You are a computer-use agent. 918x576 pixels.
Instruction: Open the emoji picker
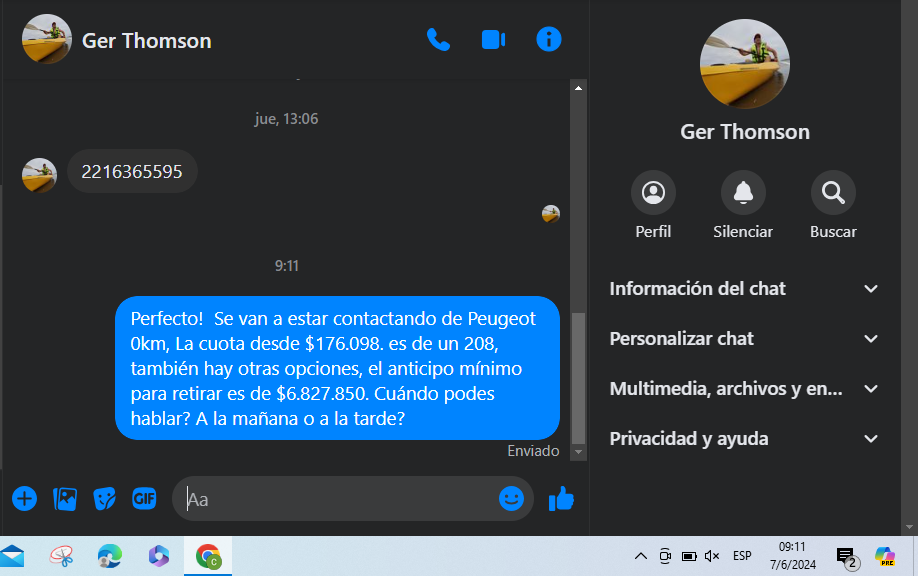click(511, 499)
